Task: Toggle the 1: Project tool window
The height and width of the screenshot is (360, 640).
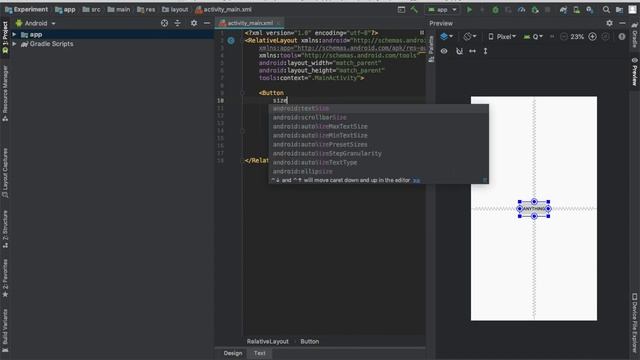Action: tap(5, 38)
